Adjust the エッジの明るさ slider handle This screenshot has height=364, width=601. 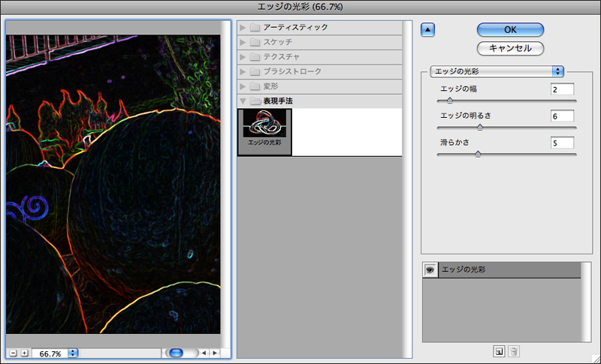pyautogui.click(x=480, y=127)
